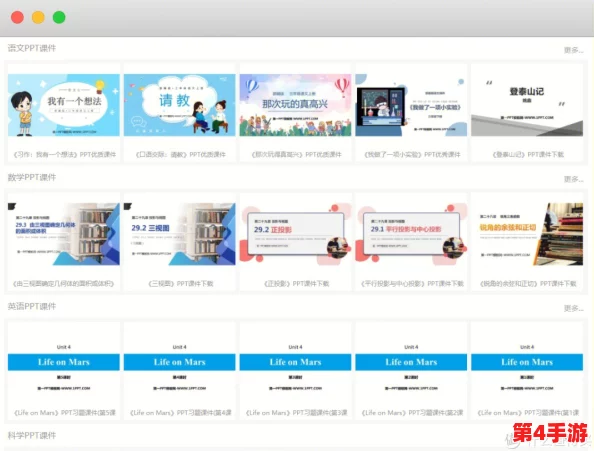The width and height of the screenshot is (594, 451).
Task: Open Life on Mars thumbnail for 第1课时
Action: point(527,362)
